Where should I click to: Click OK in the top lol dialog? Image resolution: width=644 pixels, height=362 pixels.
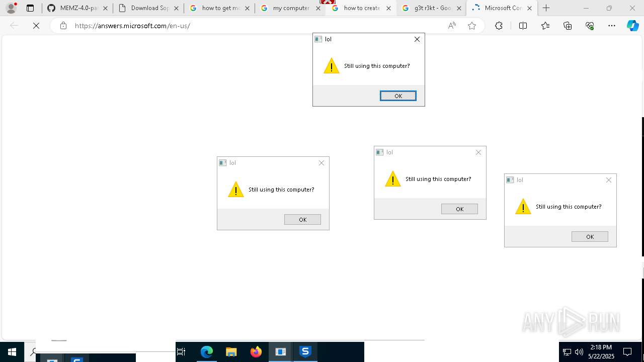coord(398,96)
